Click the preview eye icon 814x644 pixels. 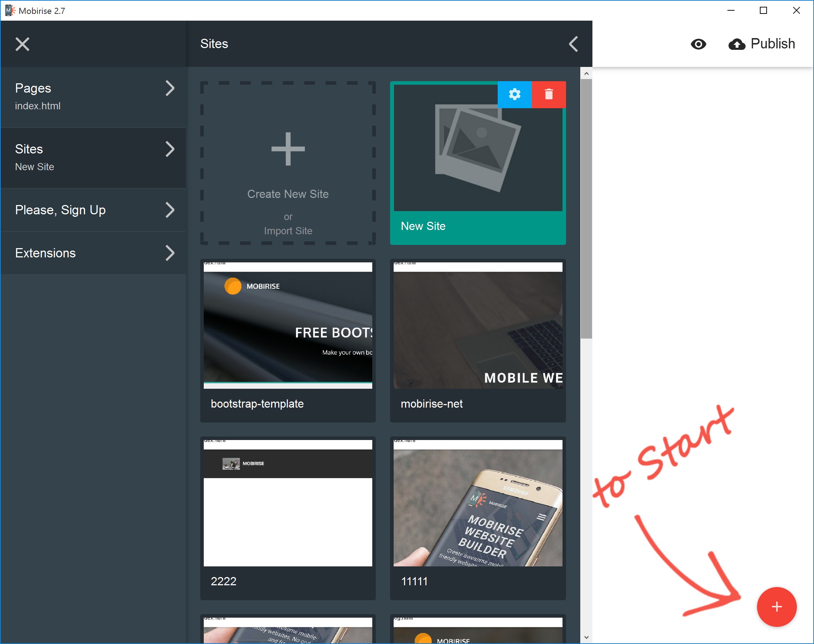[698, 43]
